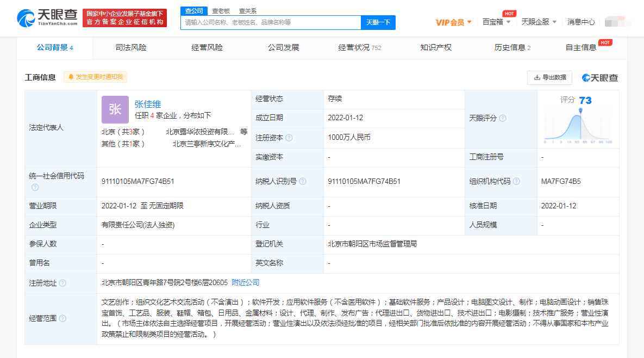644x358 pixels.
Task: Open legal representative 张佳维 link
Action: click(x=148, y=104)
